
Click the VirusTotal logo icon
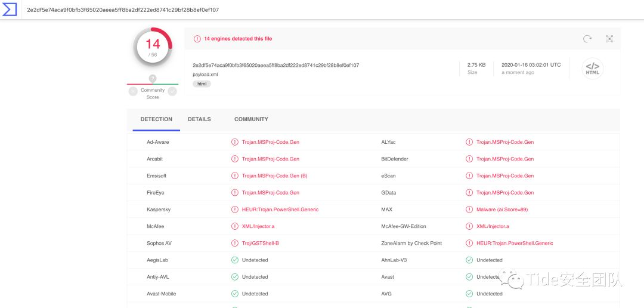click(10, 10)
